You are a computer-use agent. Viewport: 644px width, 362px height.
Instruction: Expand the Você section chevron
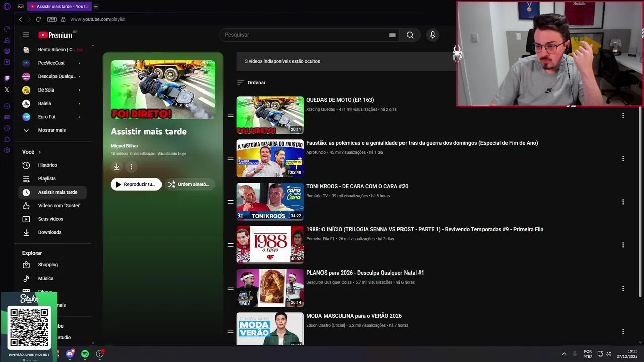[39, 152]
